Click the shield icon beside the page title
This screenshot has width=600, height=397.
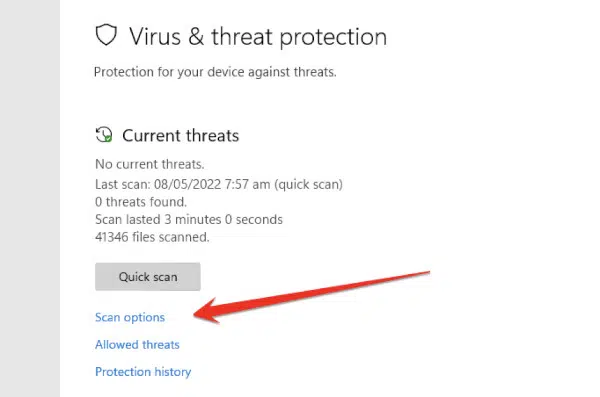(x=106, y=35)
